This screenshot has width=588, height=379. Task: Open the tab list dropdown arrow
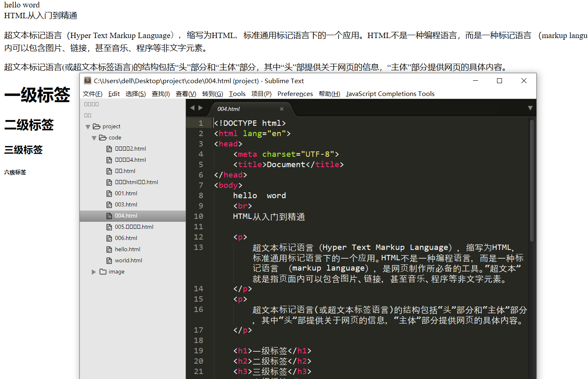(530, 108)
